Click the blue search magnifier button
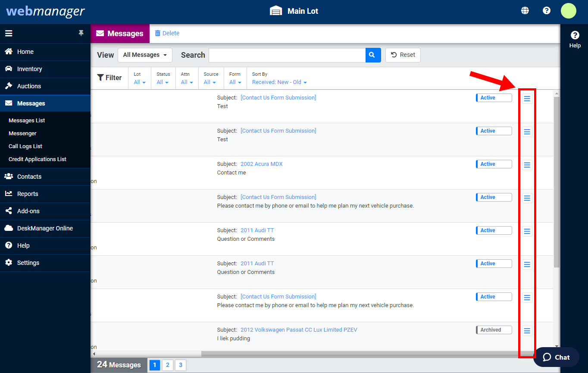This screenshot has width=588, height=373. [x=373, y=55]
